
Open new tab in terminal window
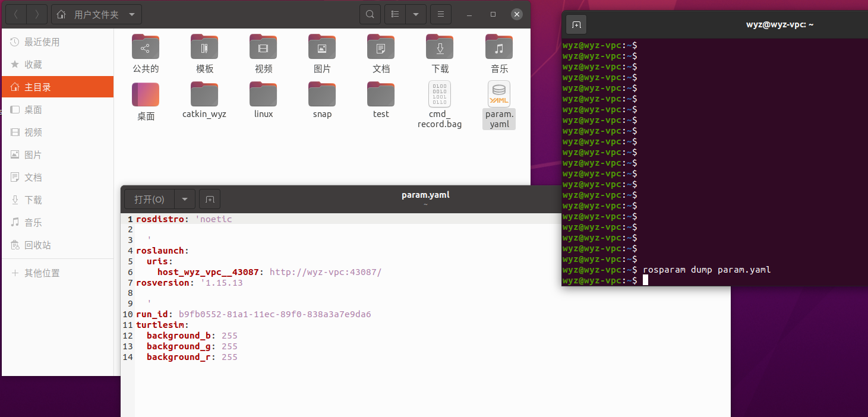(x=576, y=24)
